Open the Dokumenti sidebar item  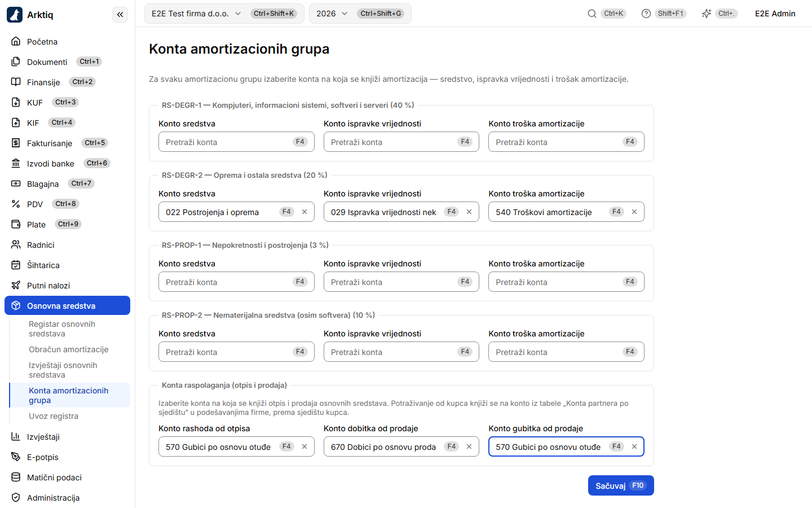(67, 62)
